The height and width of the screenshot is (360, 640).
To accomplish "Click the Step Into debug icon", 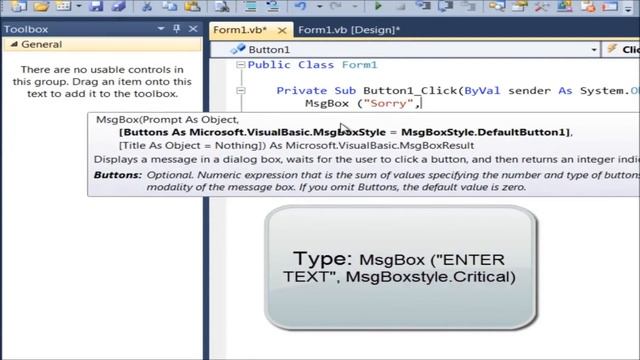I will (x=422, y=6).
